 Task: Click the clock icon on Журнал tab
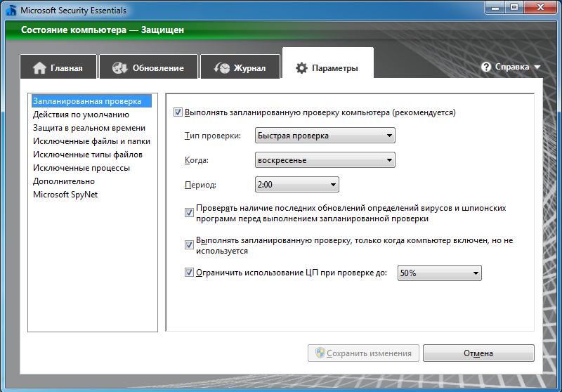pyautogui.click(x=222, y=67)
